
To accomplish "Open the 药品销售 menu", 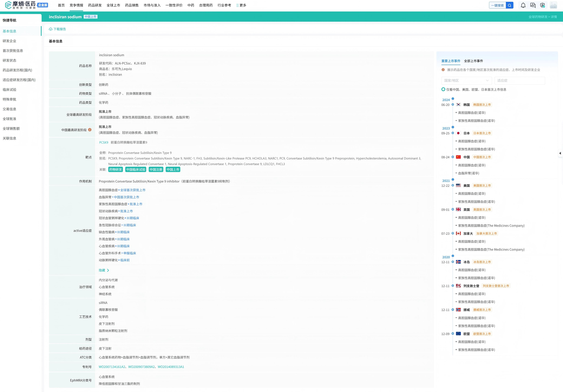I will point(132,5).
